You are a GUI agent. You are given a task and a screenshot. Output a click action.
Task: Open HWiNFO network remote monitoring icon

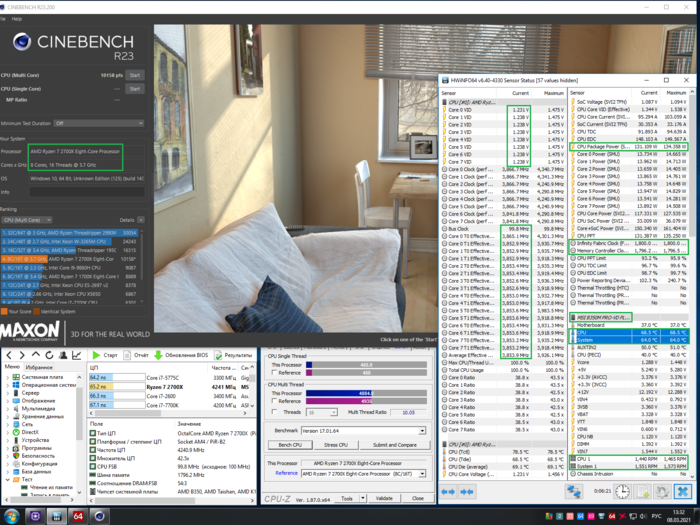point(574,492)
